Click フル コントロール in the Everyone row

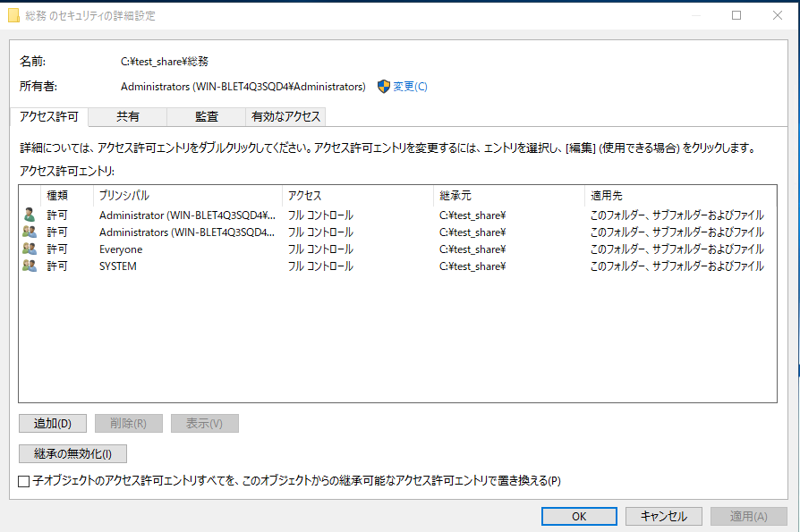[320, 249]
